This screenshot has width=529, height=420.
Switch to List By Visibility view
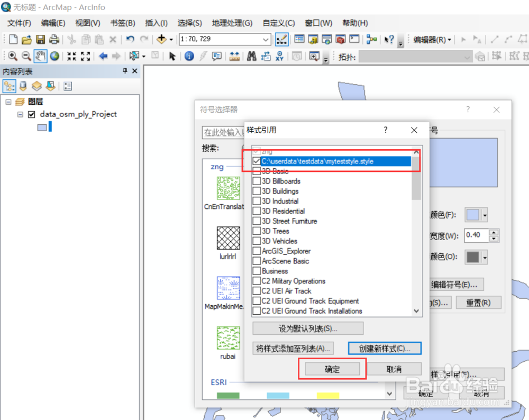pos(37,86)
